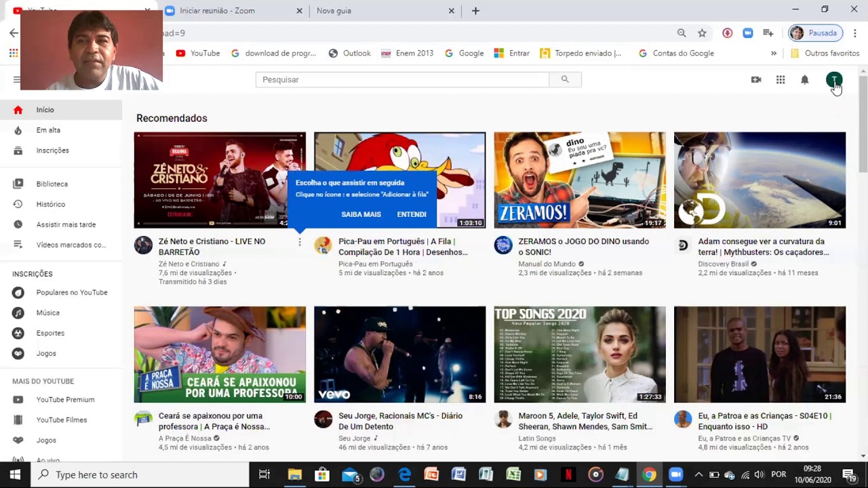Open Task View on taskbar
This screenshot has width=868, height=488.
pyautogui.click(x=264, y=474)
